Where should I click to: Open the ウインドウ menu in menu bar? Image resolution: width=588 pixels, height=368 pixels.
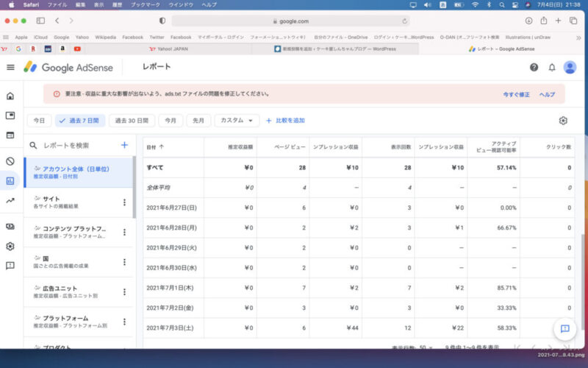(x=181, y=5)
